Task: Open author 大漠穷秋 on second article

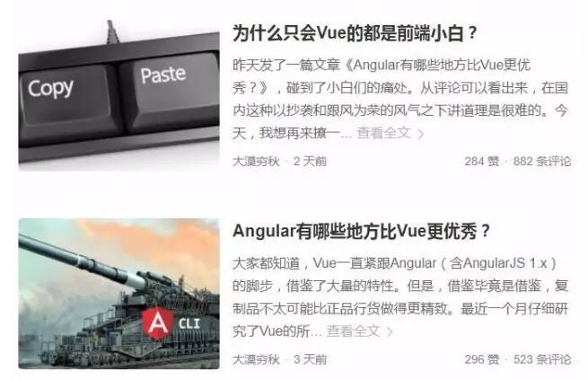Action: click(256, 359)
